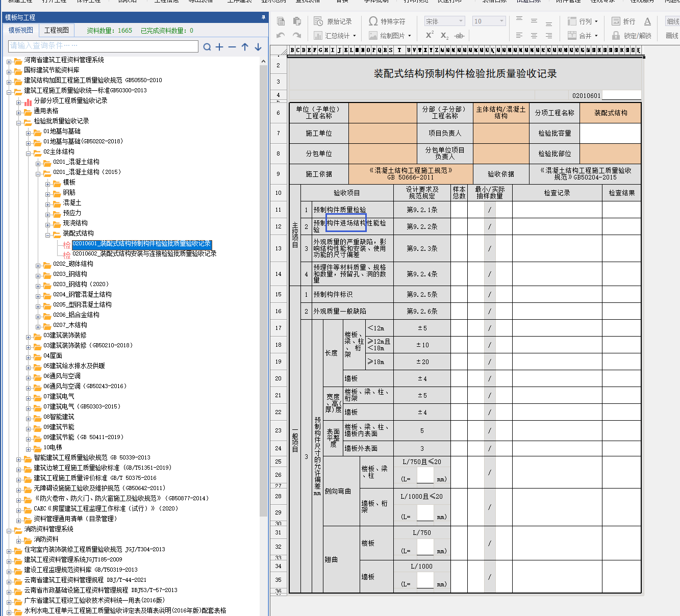Expand the 0203_钢结构 (2020) node
680x616 pixels.
(38, 286)
